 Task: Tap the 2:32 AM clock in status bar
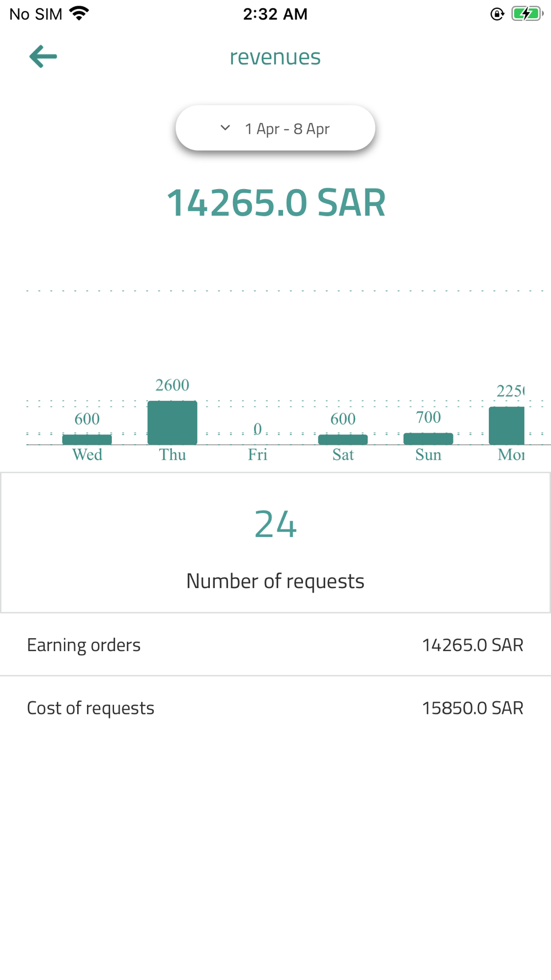point(275,14)
